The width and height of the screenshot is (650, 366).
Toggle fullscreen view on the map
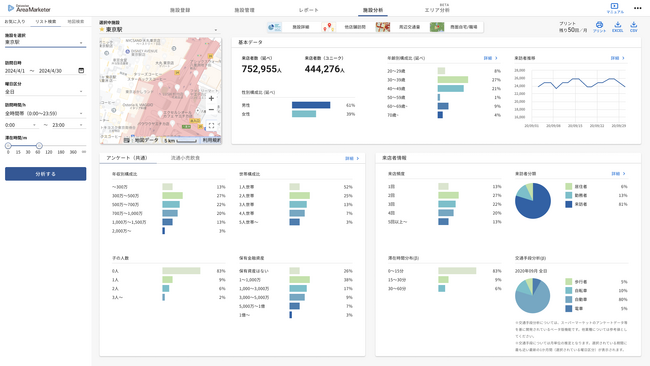click(x=211, y=126)
